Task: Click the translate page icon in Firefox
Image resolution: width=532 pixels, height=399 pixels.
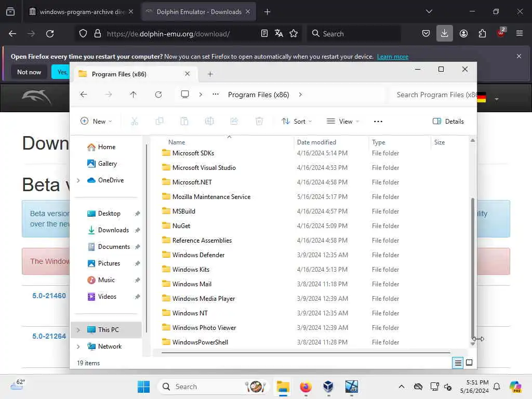Action: 279,34
